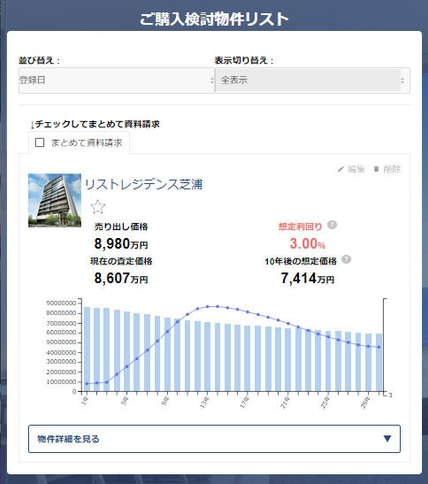The image size is (428, 484).
Task: Click the pencil 編集 edit icon
Action: 340,169
